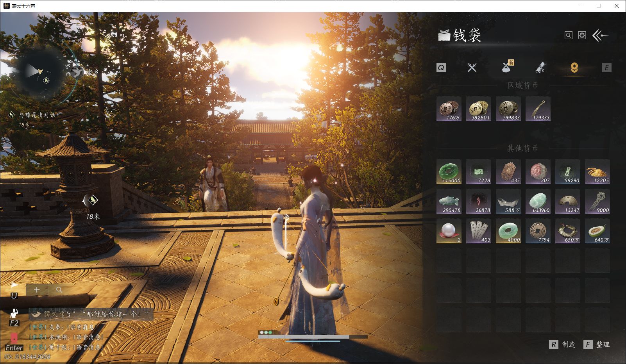Viewport: 626px width, 364px height.
Task: Select the coin stack showing 799833
Action: pyautogui.click(x=508, y=109)
